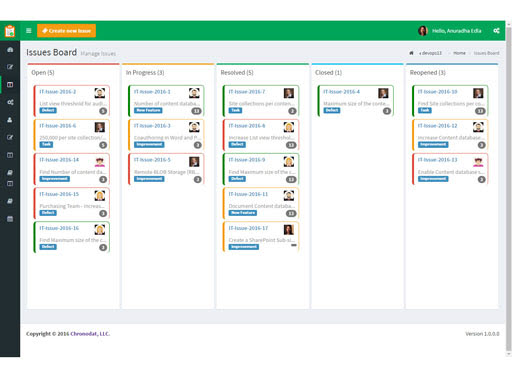
Task: Open the calendar icon at sidebar bottom
Action: pos(10,219)
